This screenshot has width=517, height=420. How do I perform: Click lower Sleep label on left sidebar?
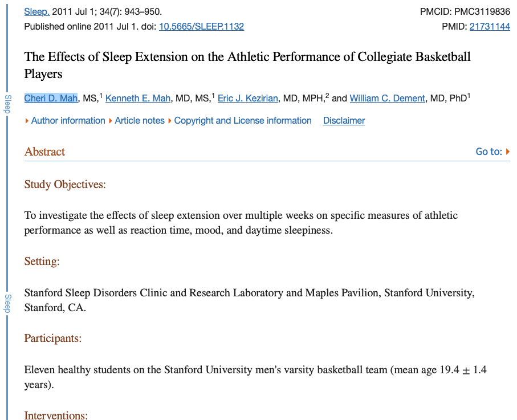7,304
